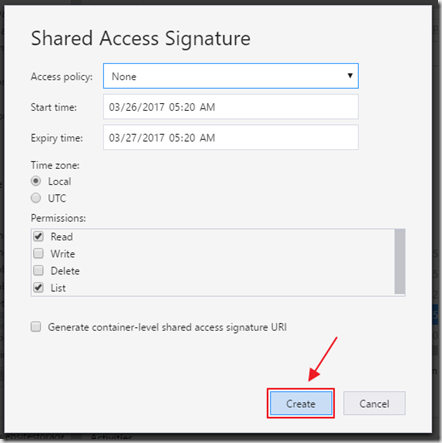Click the Cancel button

(x=374, y=403)
